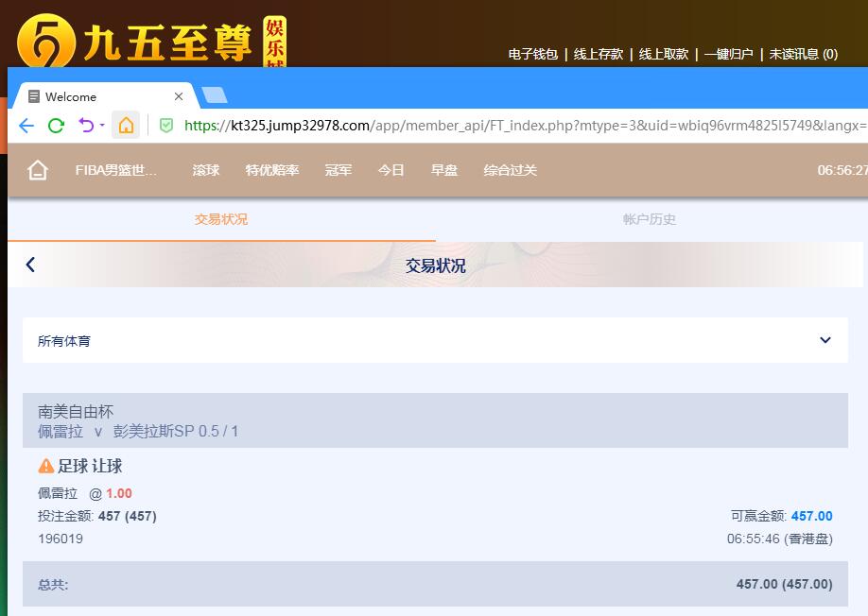Click the URL address field

coord(525,126)
